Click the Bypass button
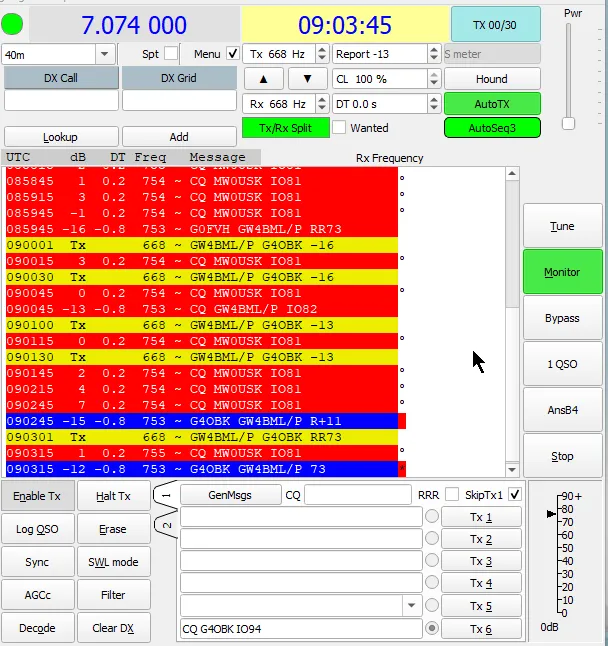Image resolution: width=608 pixels, height=646 pixels. pos(562,318)
